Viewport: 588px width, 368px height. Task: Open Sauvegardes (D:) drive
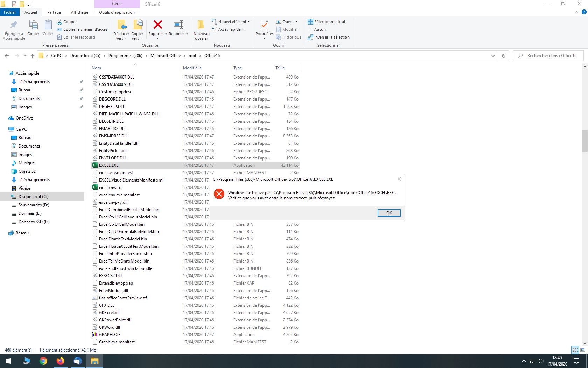click(x=34, y=205)
